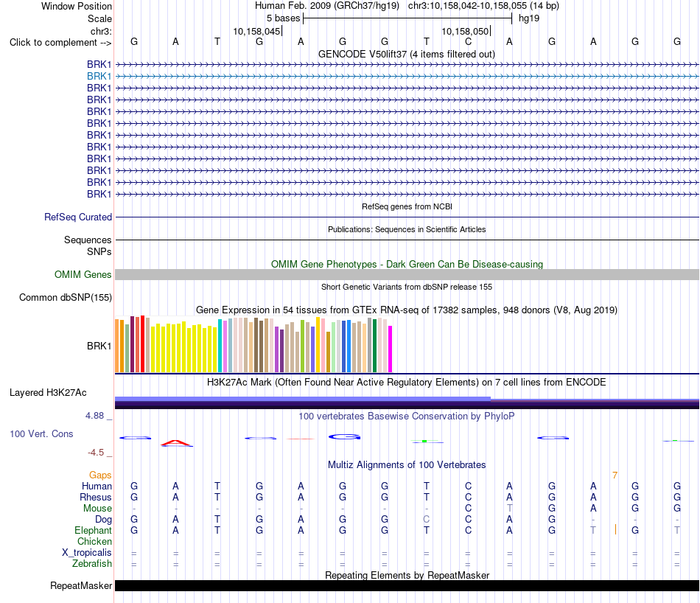Open 'Multiz Alignments of 100 Vertebrates' title

pos(407,465)
